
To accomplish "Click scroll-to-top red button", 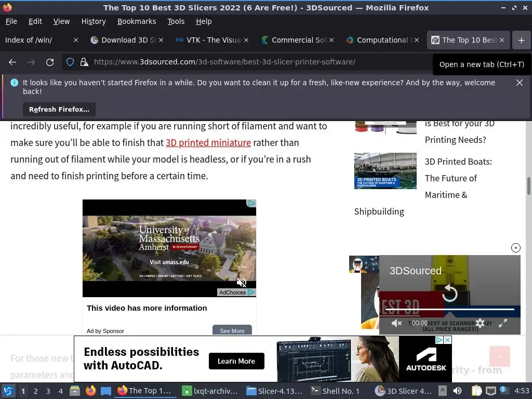I will [499, 356].
